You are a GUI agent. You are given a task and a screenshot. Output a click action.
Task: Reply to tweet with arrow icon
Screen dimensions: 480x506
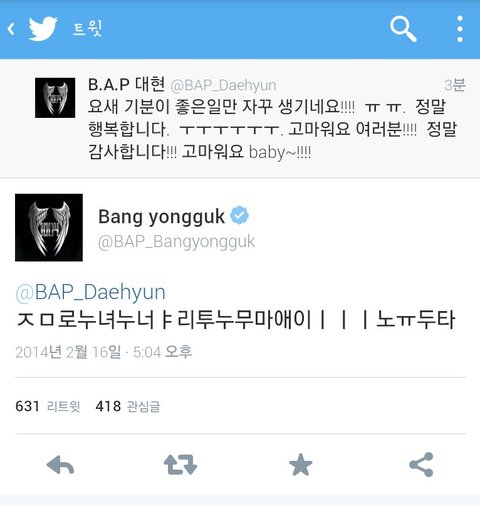click(x=60, y=465)
